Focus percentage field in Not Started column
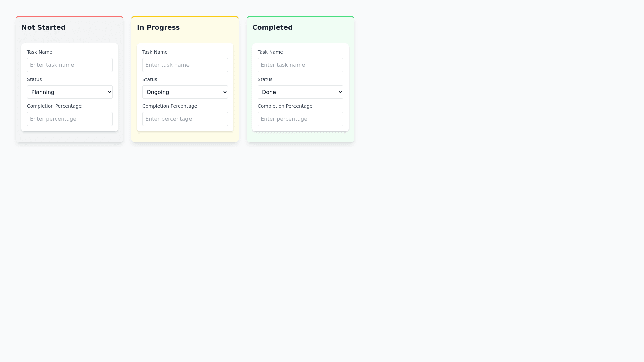 [x=69, y=119]
